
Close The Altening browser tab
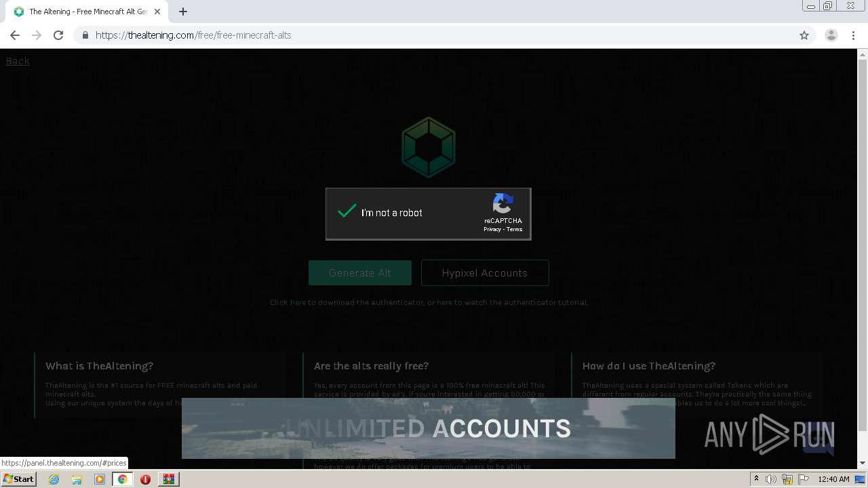click(157, 12)
